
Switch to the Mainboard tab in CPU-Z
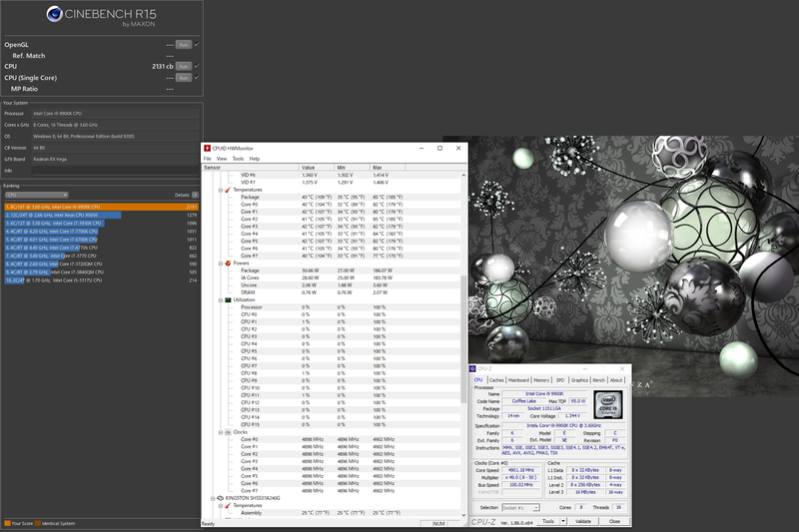(518, 380)
